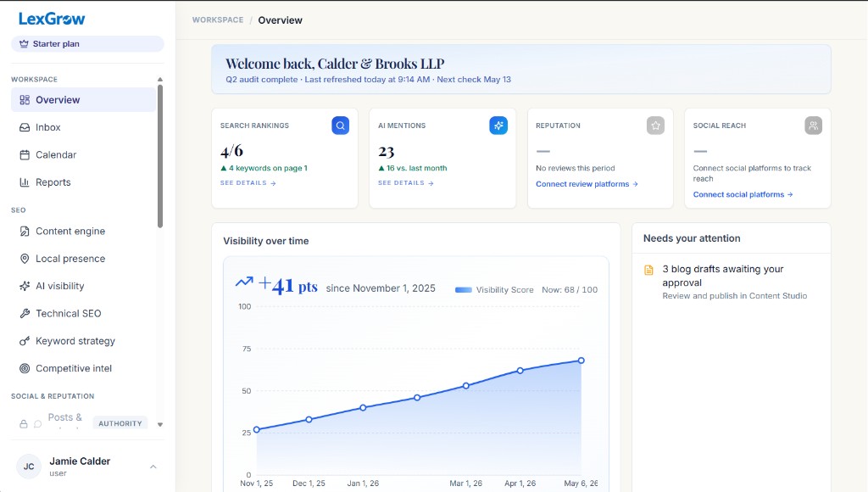The image size is (868, 492).
Task: Click the Local presence pin icon
Action: [25, 259]
